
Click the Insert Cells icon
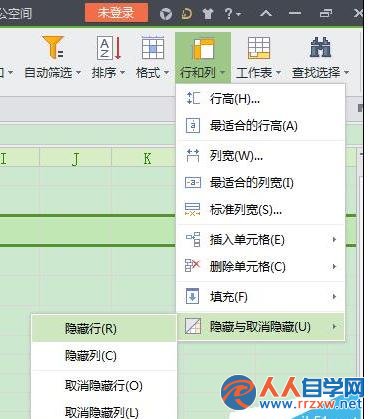(193, 239)
